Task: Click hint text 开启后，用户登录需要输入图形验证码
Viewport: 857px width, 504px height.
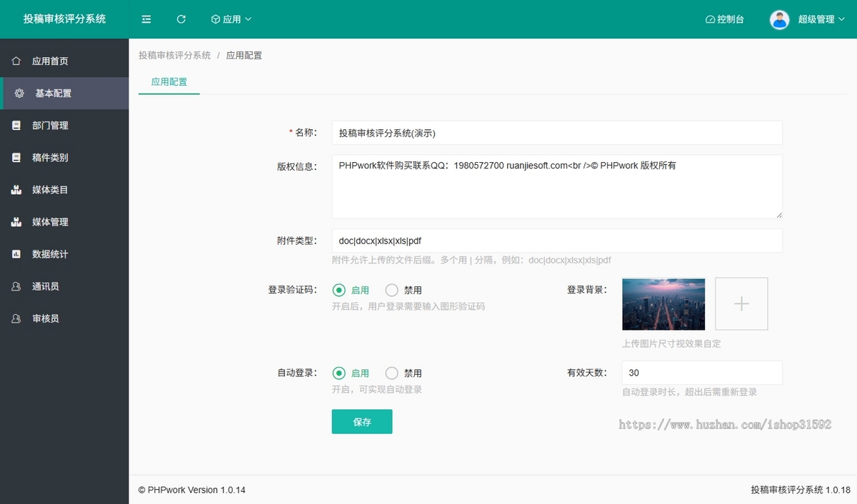Action: [409, 306]
